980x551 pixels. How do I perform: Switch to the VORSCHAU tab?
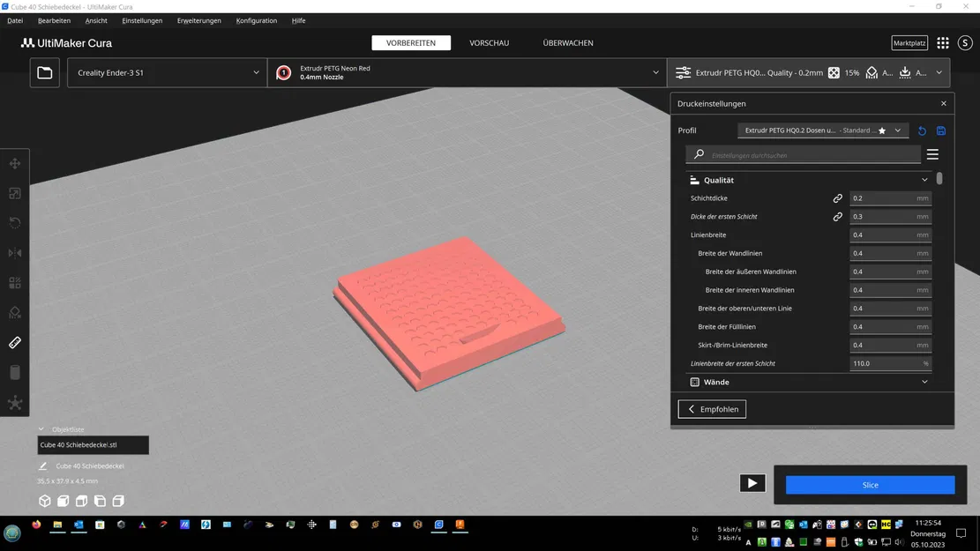pos(490,42)
